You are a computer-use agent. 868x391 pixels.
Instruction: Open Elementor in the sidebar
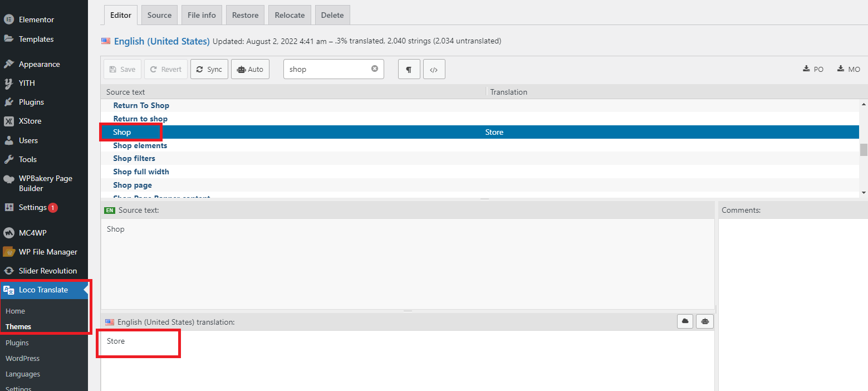[x=36, y=19]
